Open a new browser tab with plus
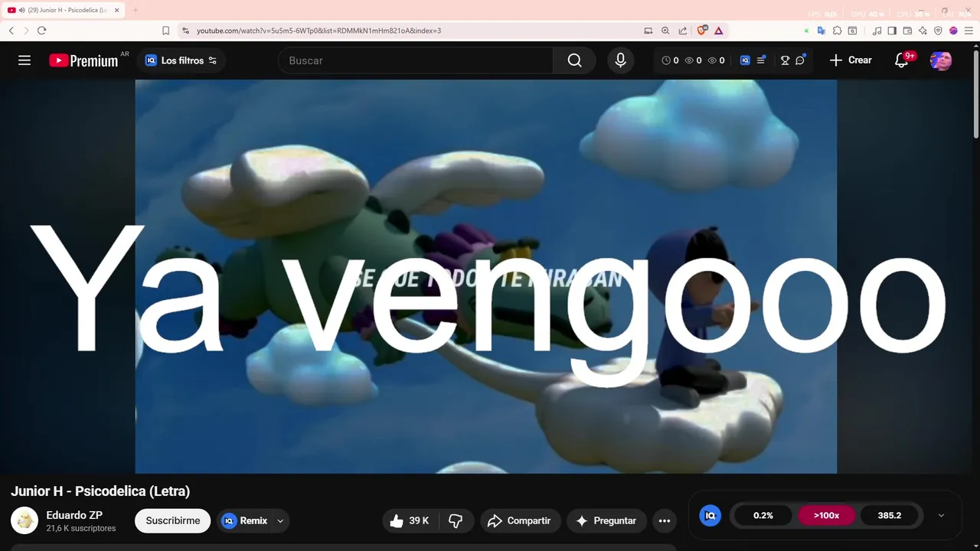The image size is (980, 551). pyautogui.click(x=136, y=10)
